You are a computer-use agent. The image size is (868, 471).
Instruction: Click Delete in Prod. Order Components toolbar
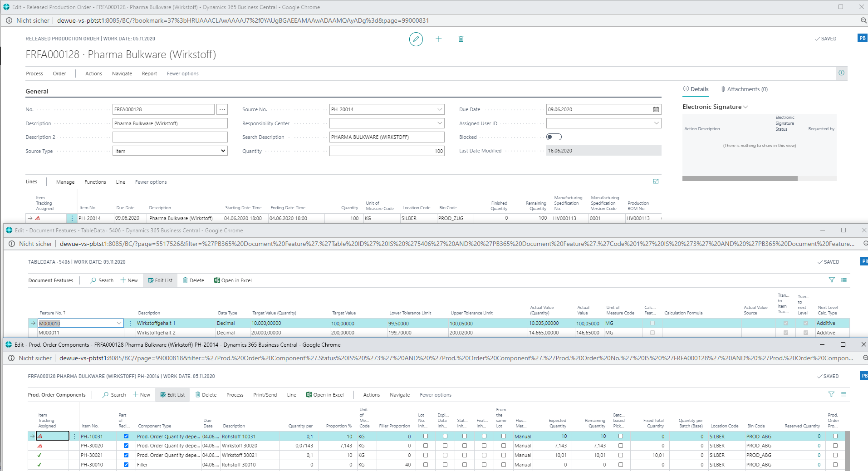tap(206, 395)
